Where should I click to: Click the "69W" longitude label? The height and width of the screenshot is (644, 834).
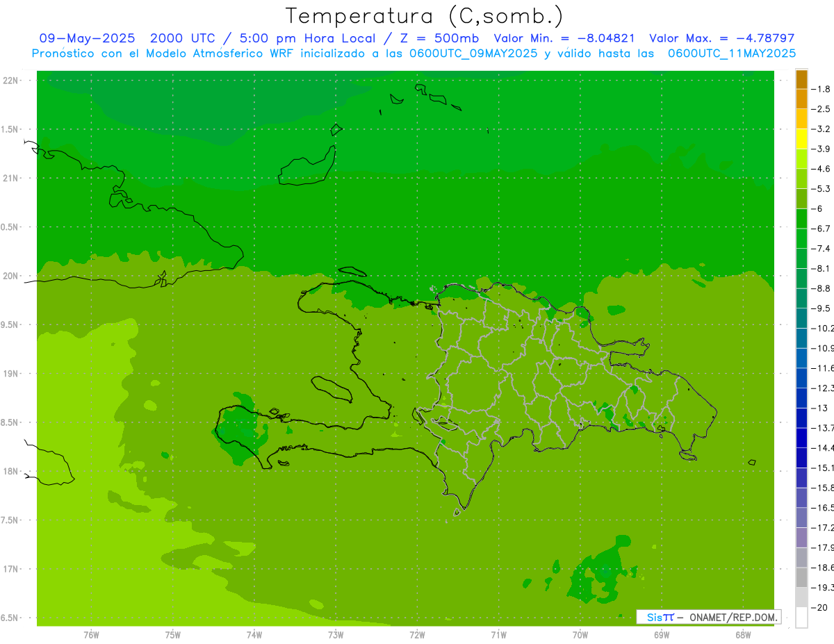click(x=662, y=635)
